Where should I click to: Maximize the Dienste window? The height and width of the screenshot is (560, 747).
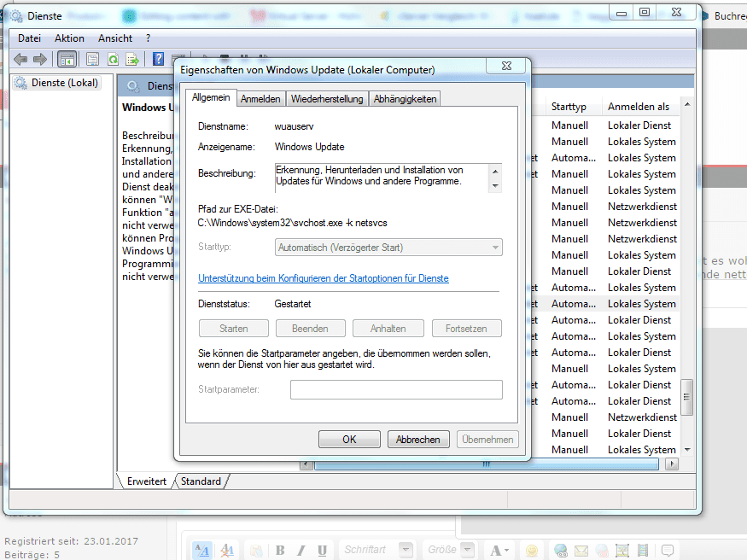tap(644, 13)
